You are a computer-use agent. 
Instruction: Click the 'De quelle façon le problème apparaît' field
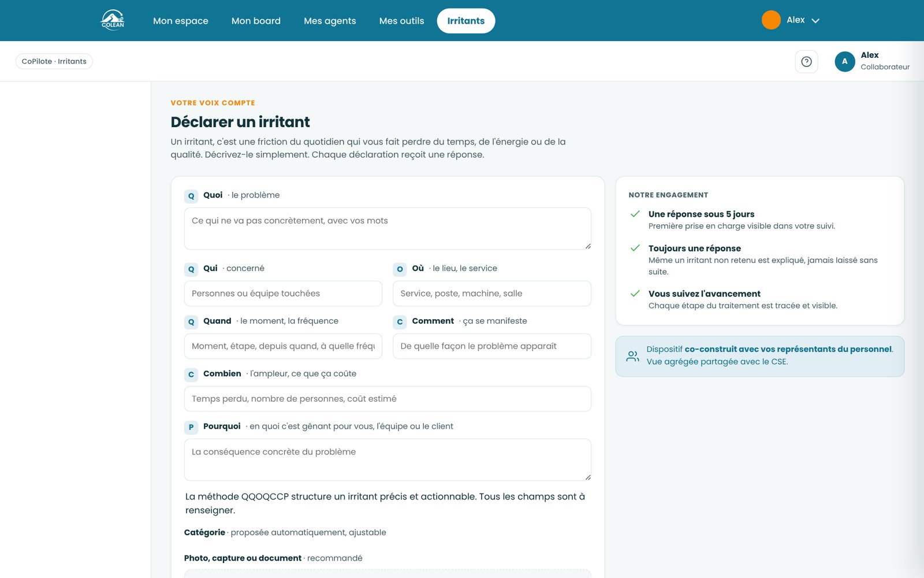tap(492, 346)
